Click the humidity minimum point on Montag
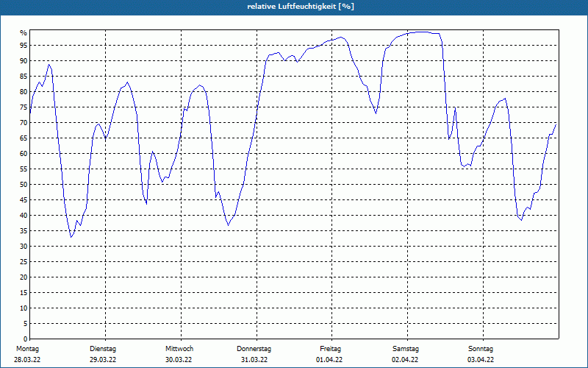588x368 pixels. coord(71,237)
